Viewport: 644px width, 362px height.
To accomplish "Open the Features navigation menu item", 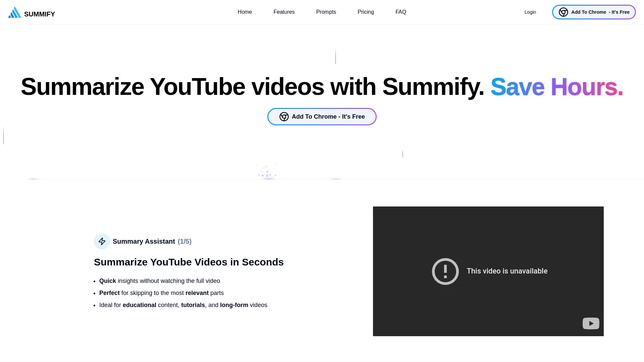I will pyautogui.click(x=284, y=12).
